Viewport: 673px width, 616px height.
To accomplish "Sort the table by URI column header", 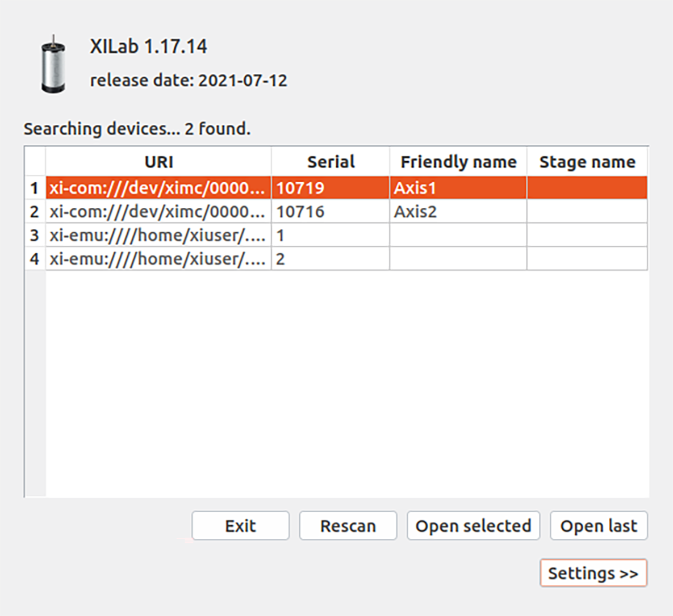I will 158,162.
